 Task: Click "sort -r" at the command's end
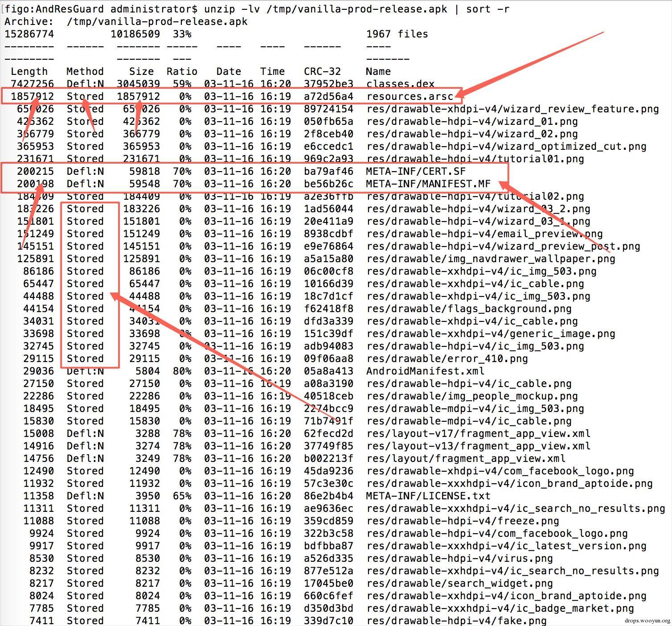click(x=488, y=9)
